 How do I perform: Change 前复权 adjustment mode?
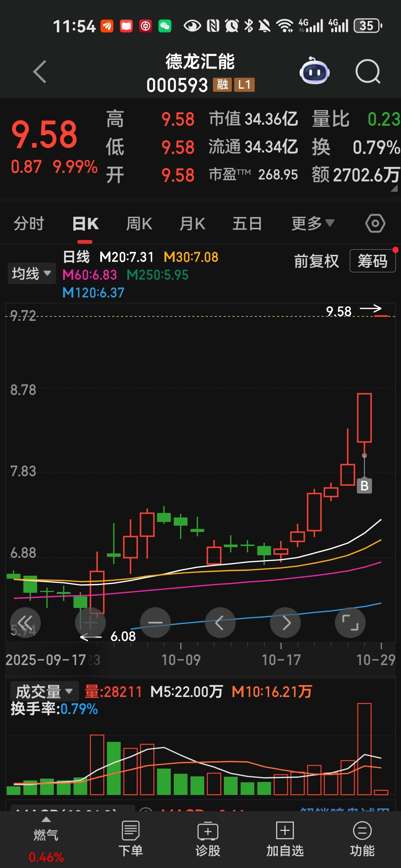click(x=316, y=261)
